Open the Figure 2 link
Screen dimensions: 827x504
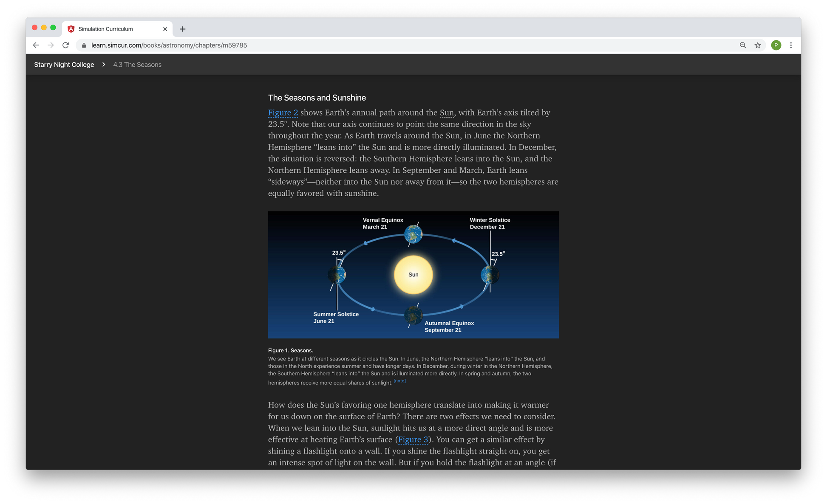[283, 113]
